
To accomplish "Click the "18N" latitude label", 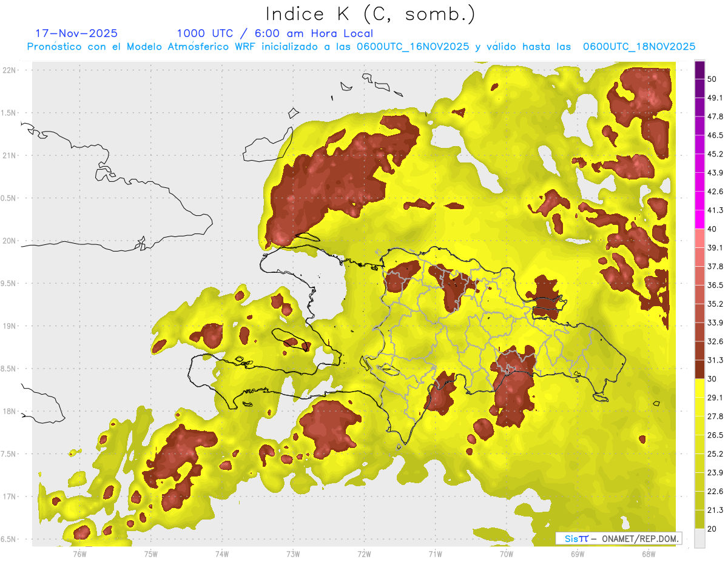I will [x=9, y=411].
